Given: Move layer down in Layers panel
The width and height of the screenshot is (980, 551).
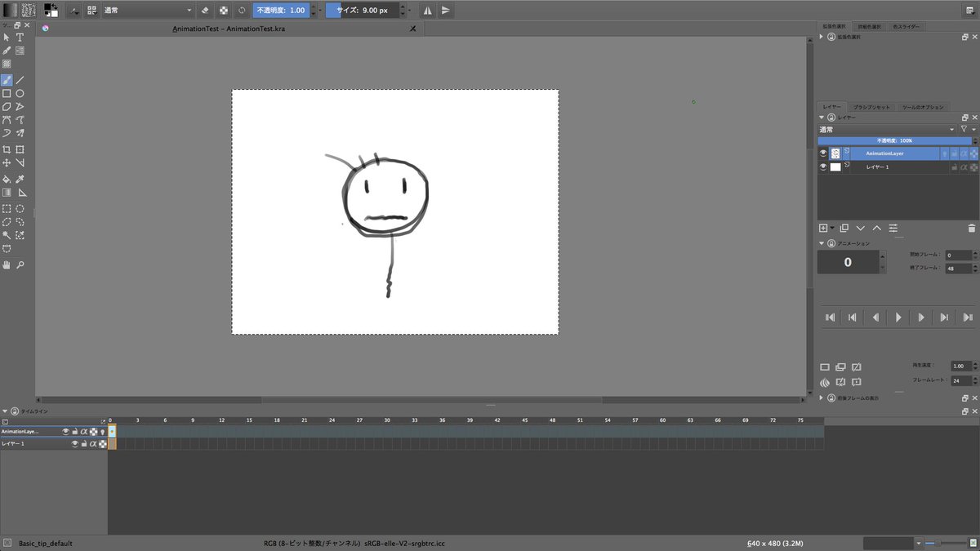Looking at the screenshot, I should 860,228.
